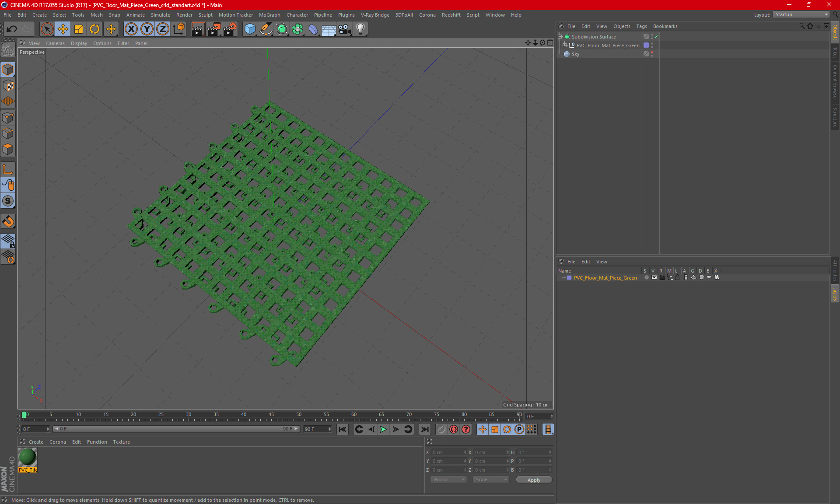
Task: Add a Cube primitive object
Action: (250, 29)
